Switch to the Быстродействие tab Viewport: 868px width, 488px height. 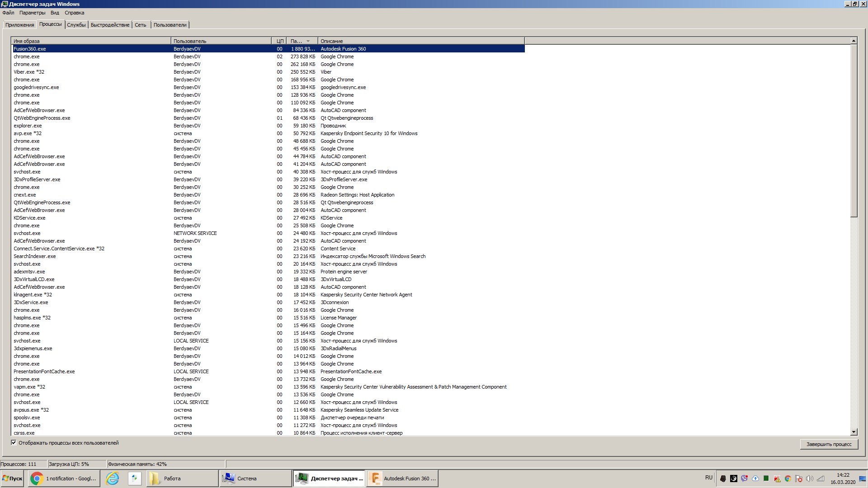(110, 25)
